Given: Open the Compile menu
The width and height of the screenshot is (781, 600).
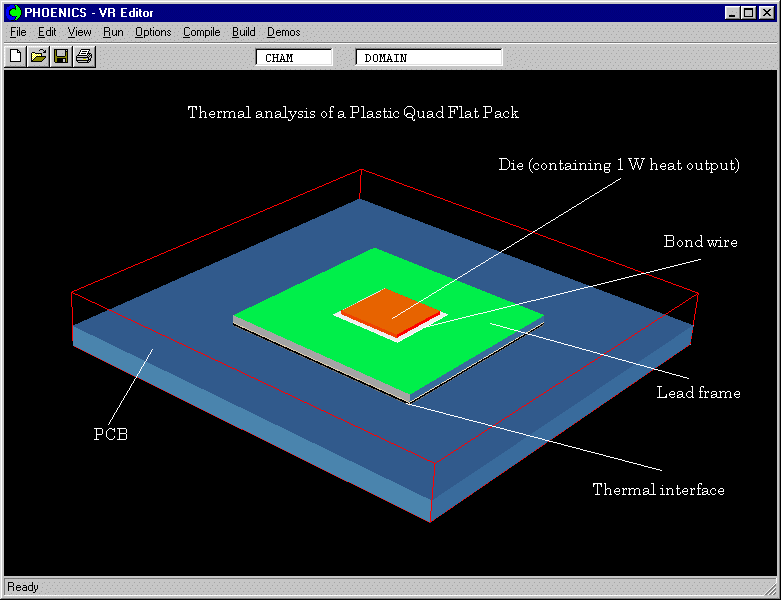Looking at the screenshot, I should (x=201, y=32).
